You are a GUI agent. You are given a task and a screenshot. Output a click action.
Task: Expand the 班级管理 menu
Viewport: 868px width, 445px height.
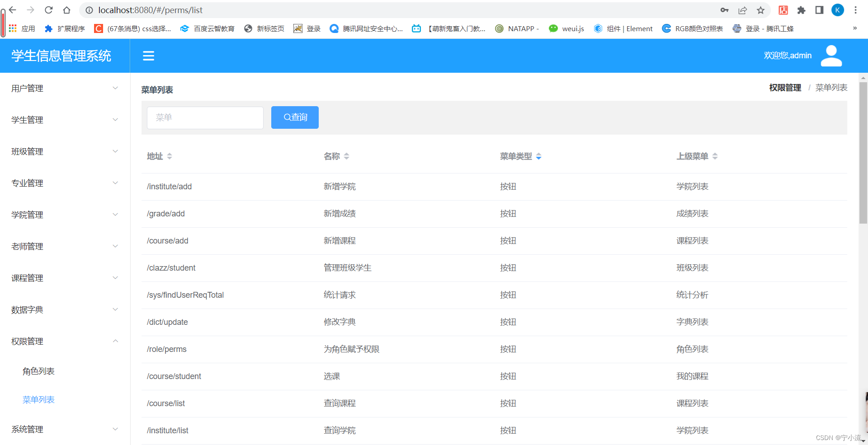tap(65, 151)
